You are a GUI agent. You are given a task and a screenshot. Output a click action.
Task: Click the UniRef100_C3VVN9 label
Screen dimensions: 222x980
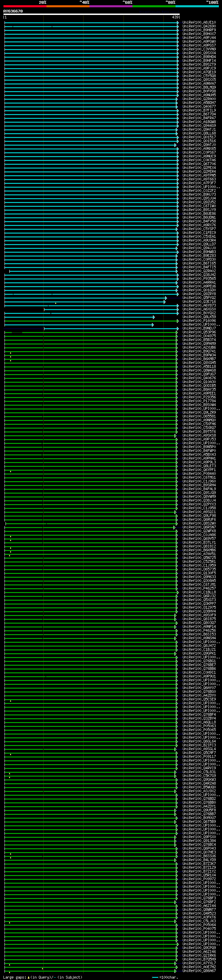click(199, 49)
